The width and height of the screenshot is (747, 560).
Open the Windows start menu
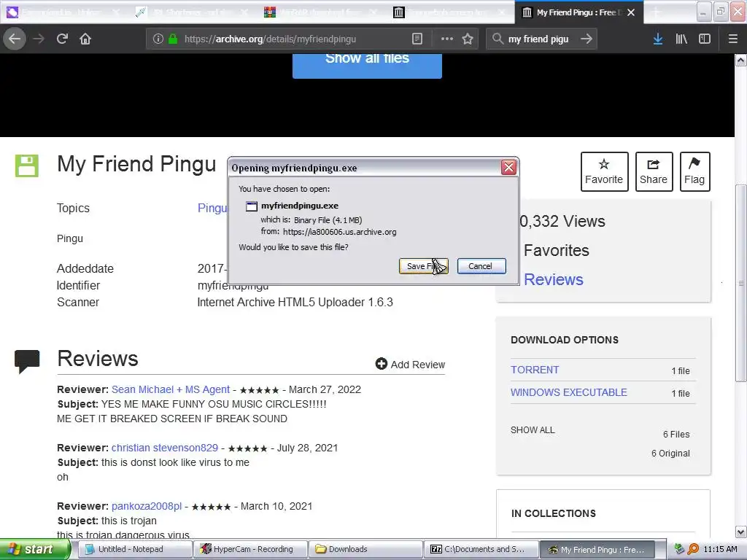34,550
